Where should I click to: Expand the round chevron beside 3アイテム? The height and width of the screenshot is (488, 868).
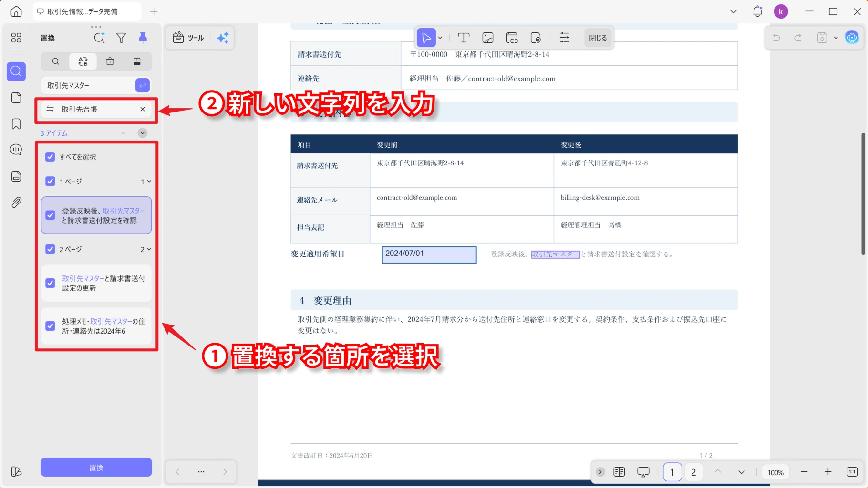143,133
